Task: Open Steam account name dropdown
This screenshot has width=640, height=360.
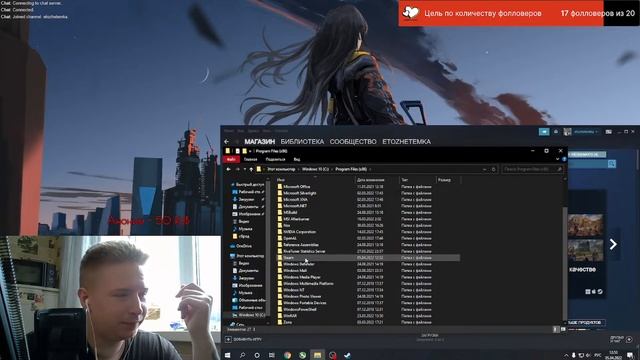Action: (586, 132)
